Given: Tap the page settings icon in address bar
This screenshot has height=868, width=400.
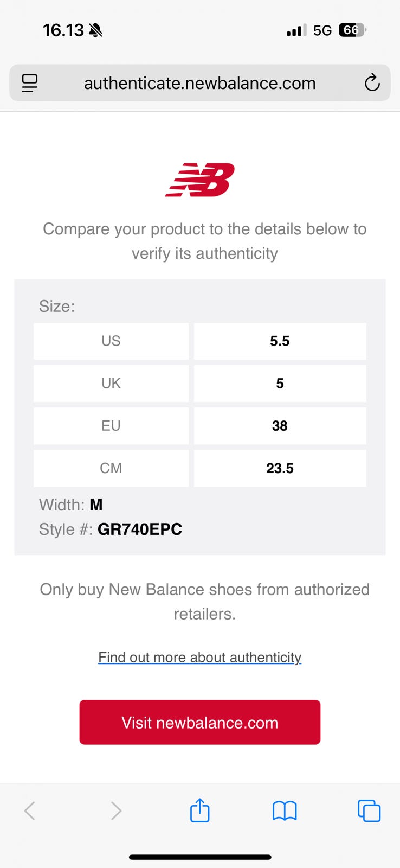Looking at the screenshot, I should pyautogui.click(x=30, y=83).
